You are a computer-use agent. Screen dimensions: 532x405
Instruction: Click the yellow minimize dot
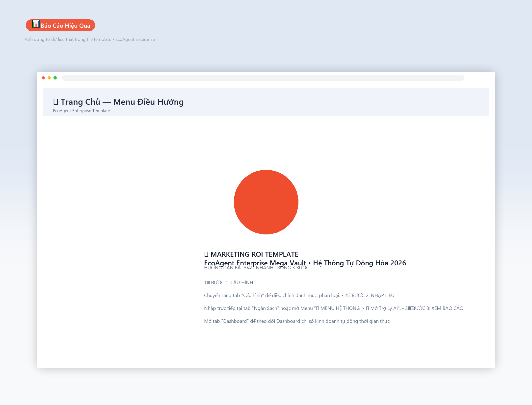click(x=49, y=78)
